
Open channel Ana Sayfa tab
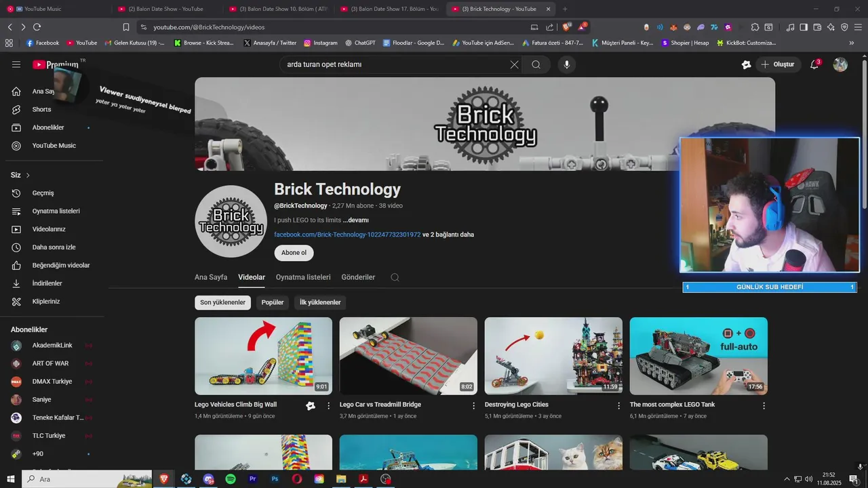coord(211,277)
